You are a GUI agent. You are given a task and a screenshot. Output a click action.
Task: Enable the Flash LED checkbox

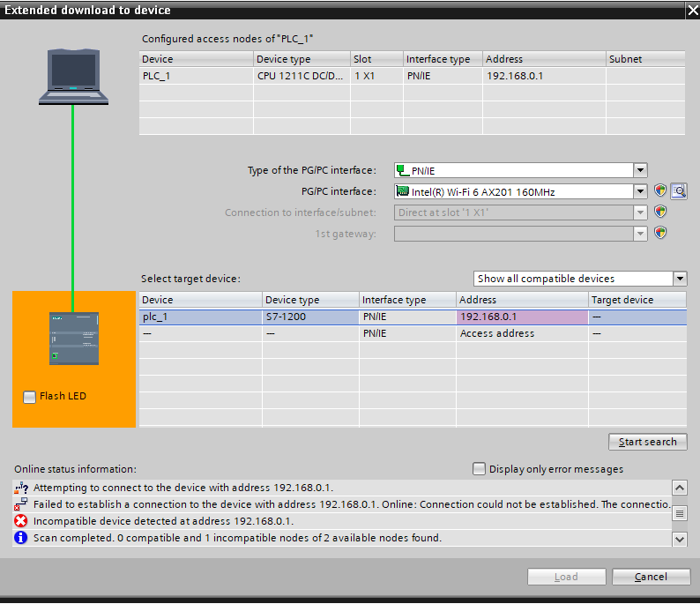(x=29, y=397)
